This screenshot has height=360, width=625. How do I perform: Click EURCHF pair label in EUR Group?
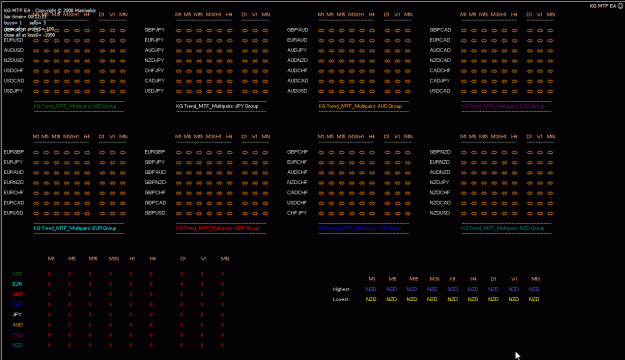point(14,193)
